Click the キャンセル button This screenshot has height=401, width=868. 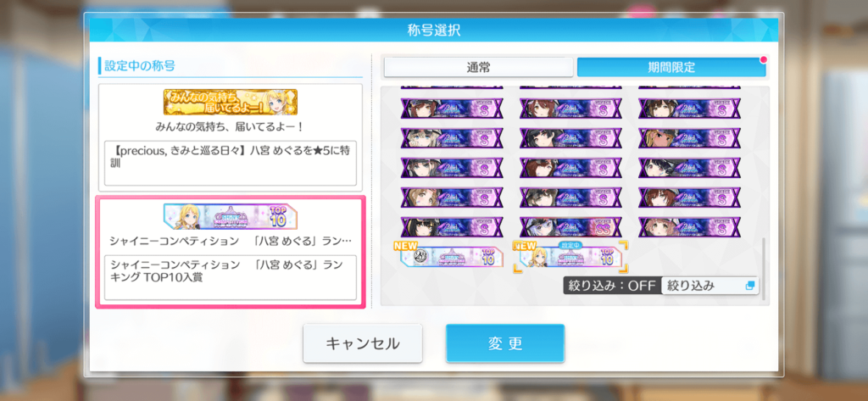pyautogui.click(x=363, y=343)
